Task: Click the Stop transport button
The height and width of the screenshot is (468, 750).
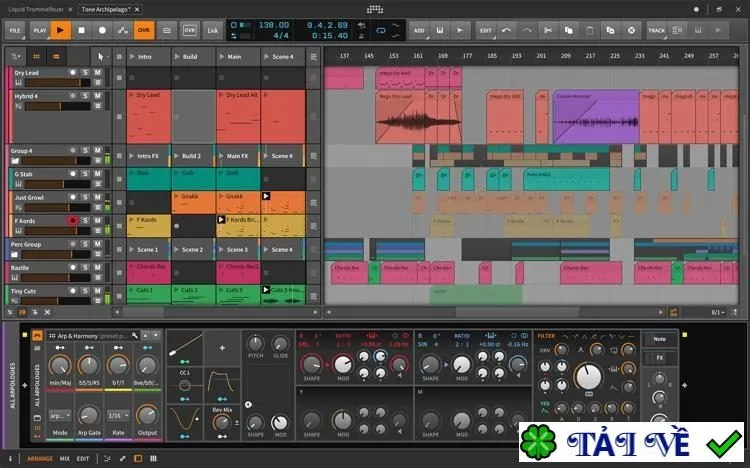Action: [81, 30]
